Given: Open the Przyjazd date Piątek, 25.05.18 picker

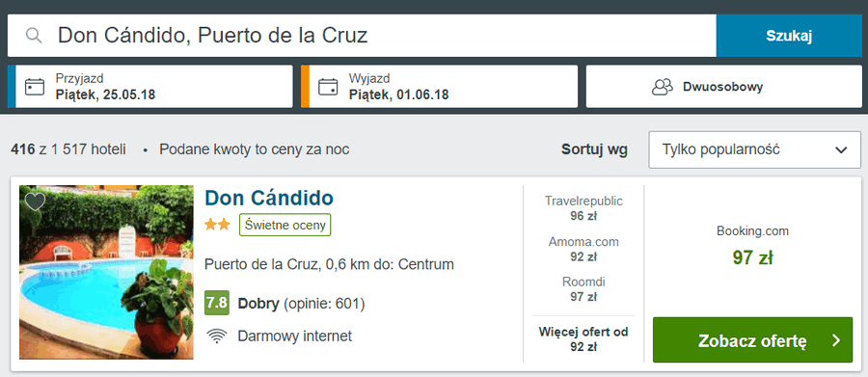Looking at the screenshot, I should click(x=150, y=87).
